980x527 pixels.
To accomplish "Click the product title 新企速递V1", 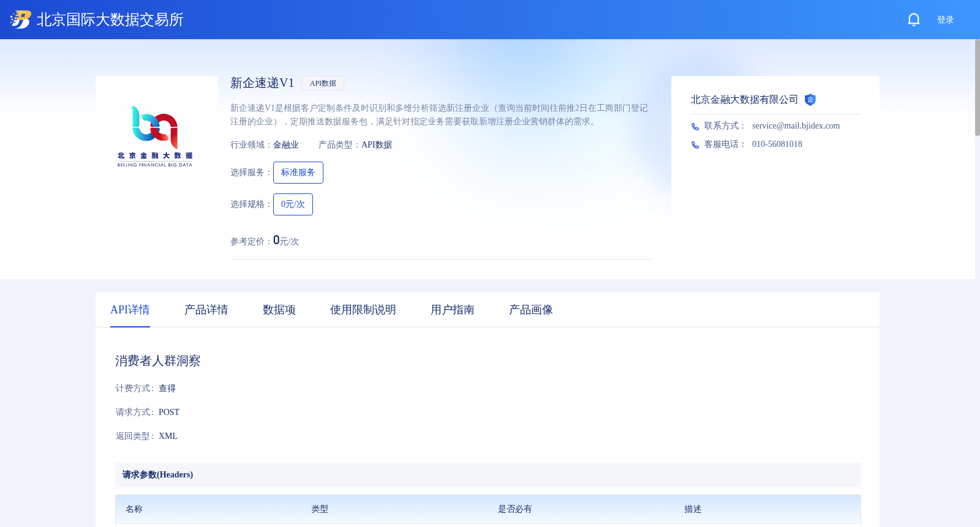I will [x=262, y=83].
